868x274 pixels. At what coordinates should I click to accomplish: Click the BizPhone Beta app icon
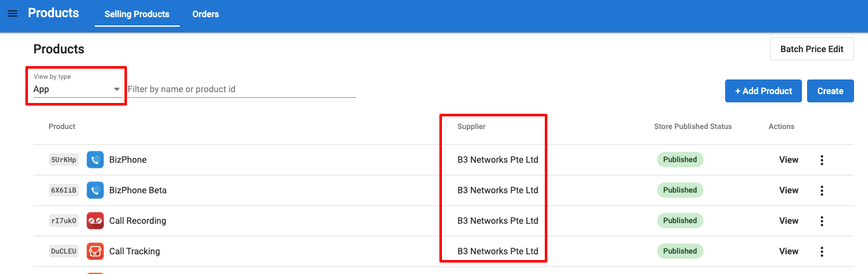95,190
